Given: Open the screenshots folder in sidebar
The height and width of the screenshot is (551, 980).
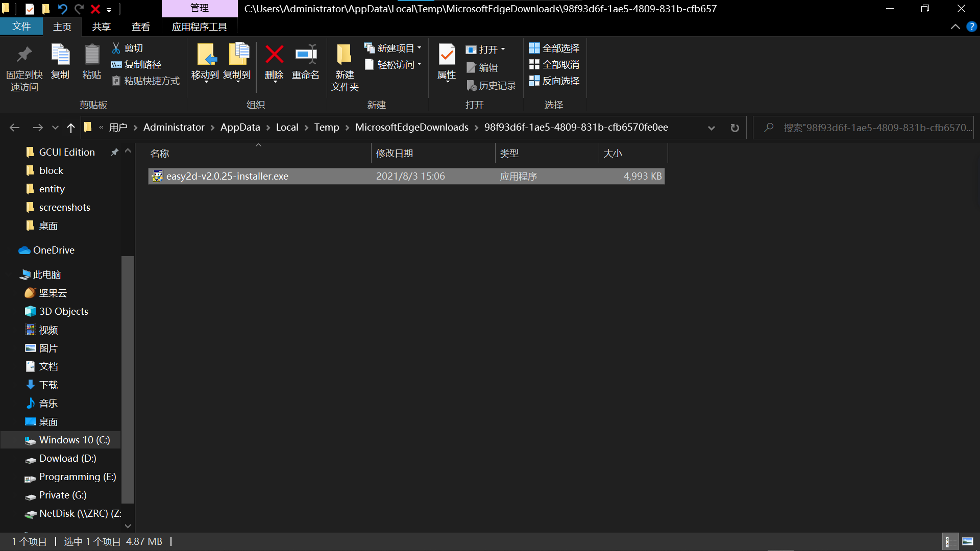Looking at the screenshot, I should pos(58,207).
